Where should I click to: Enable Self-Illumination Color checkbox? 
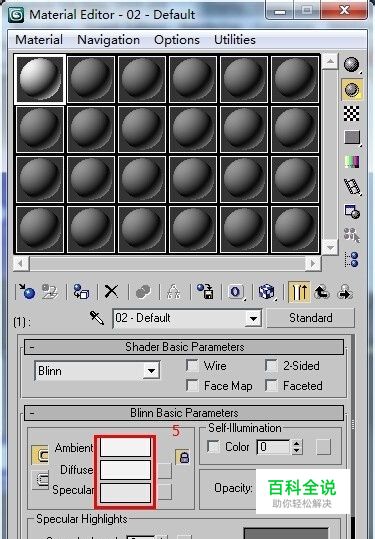(x=213, y=447)
